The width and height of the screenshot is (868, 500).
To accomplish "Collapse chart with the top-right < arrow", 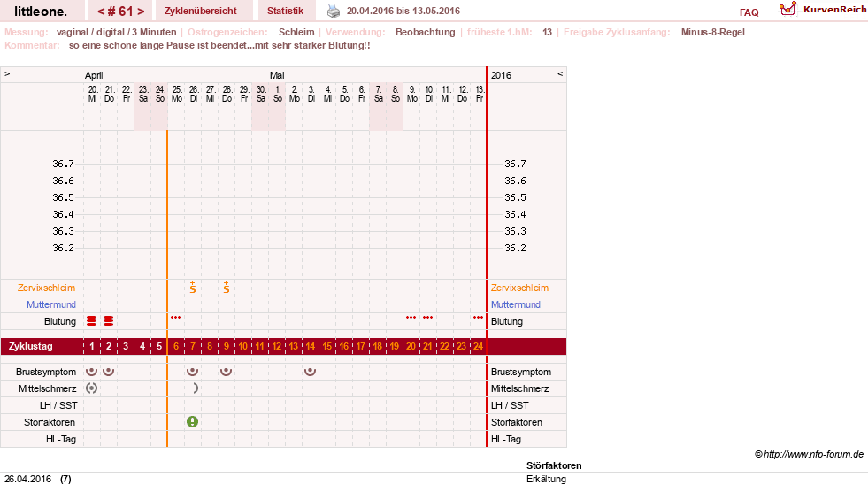I will (560, 73).
